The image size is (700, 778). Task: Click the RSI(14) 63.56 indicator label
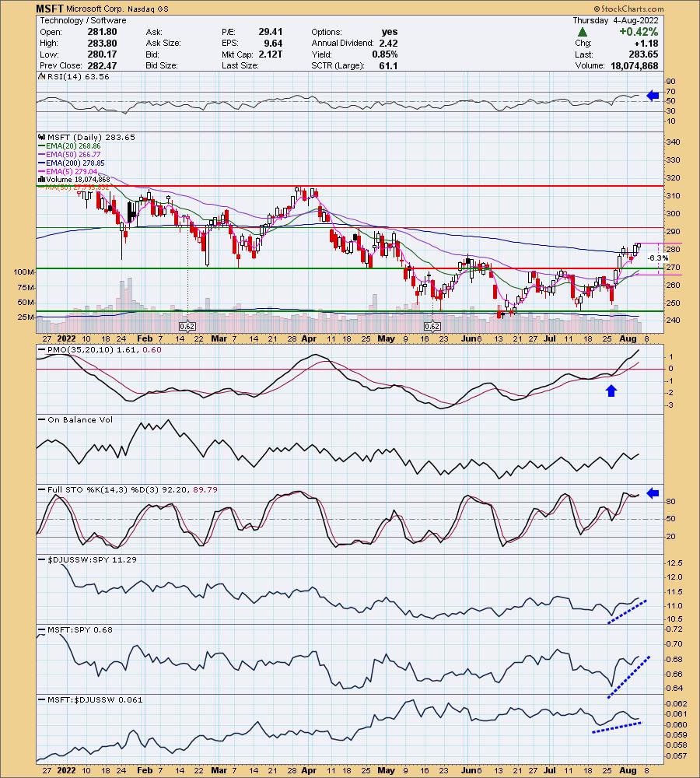(78, 77)
